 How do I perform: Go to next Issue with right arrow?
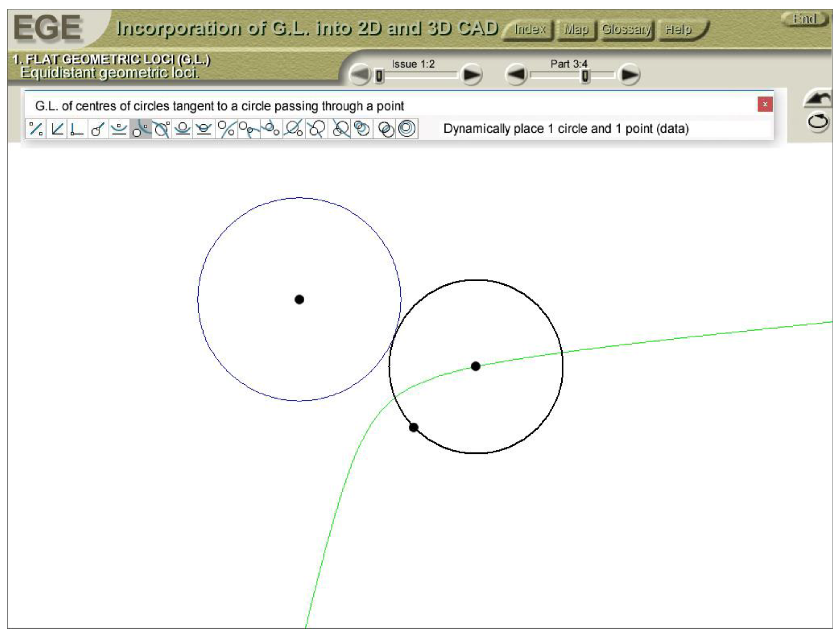click(x=471, y=74)
